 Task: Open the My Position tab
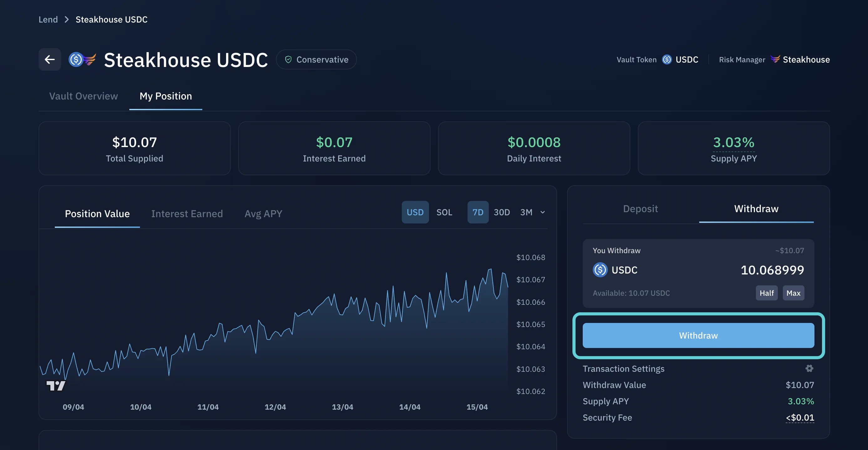165,96
